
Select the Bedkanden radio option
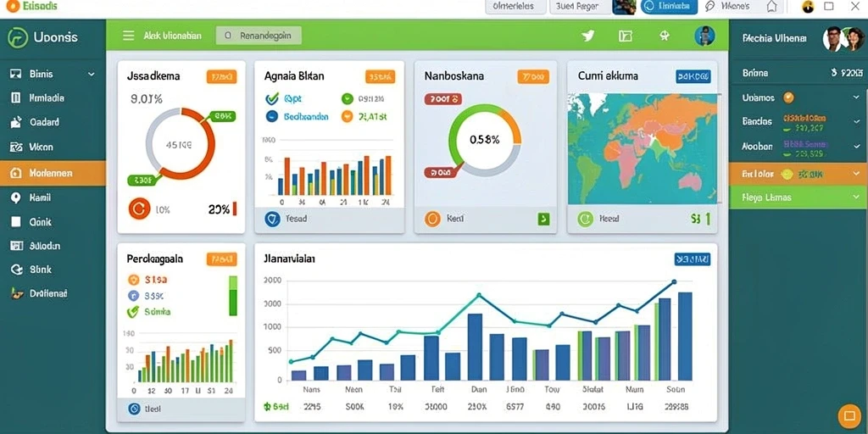pos(272,116)
